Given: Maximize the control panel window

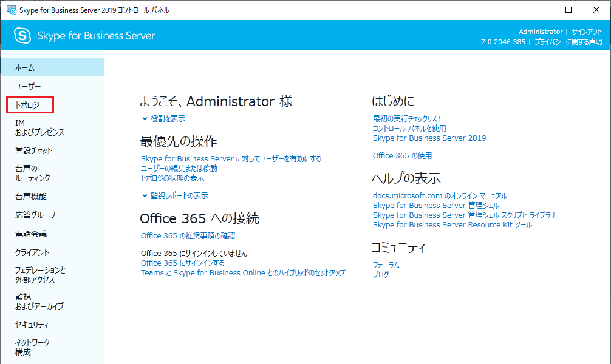Looking at the screenshot, I should point(568,10).
